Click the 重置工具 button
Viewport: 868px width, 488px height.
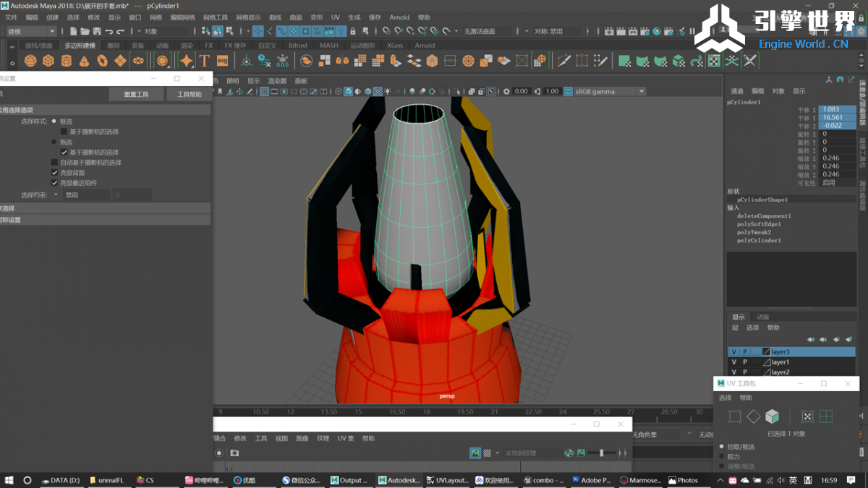point(136,95)
